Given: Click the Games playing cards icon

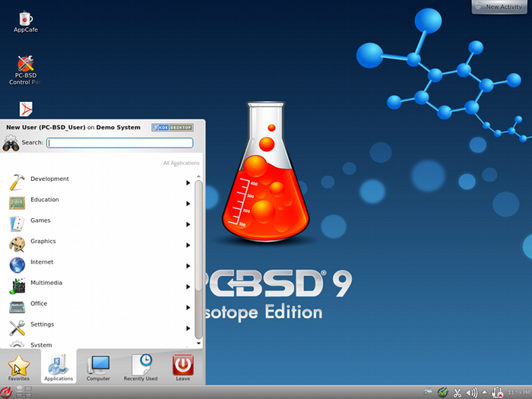Looking at the screenshot, I should click(17, 223).
